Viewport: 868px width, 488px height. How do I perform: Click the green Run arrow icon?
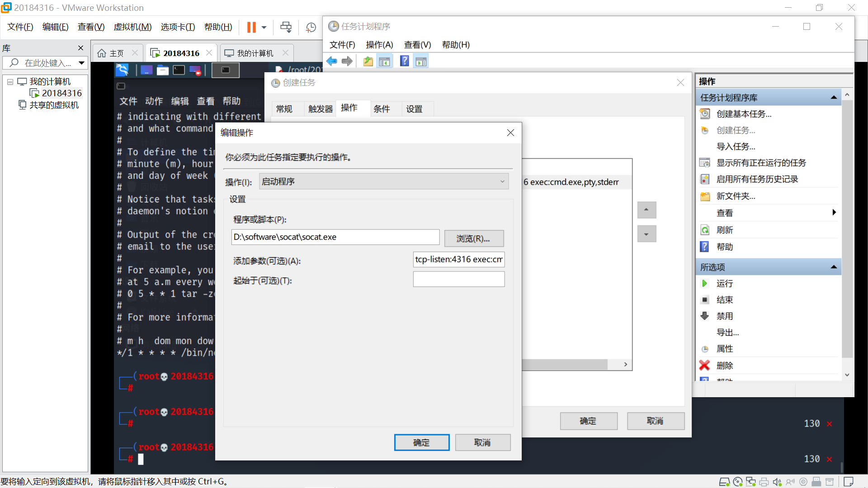click(704, 283)
